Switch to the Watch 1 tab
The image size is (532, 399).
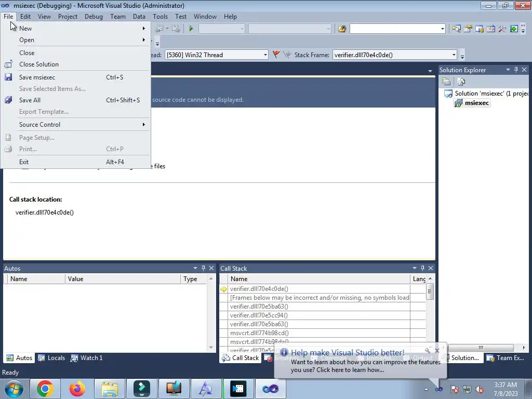[87, 357]
